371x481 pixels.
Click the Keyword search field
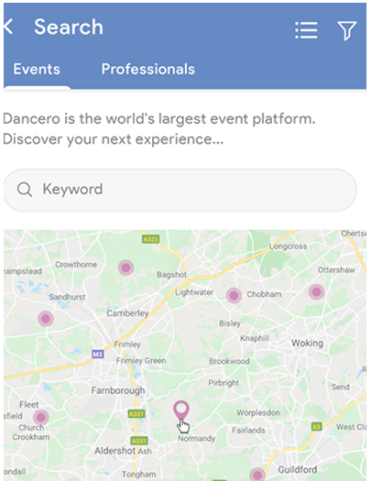(180, 190)
